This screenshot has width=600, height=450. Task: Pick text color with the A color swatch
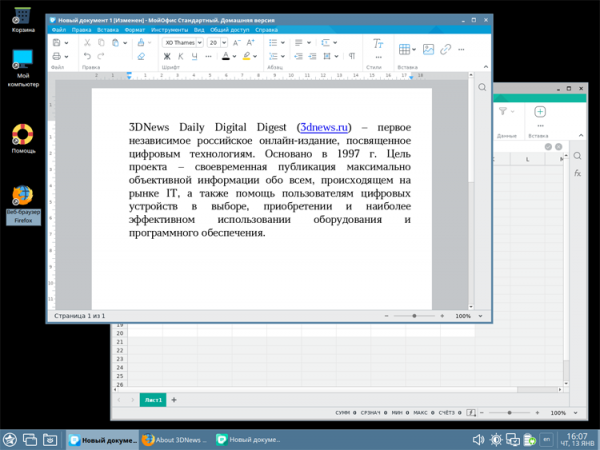(x=226, y=57)
